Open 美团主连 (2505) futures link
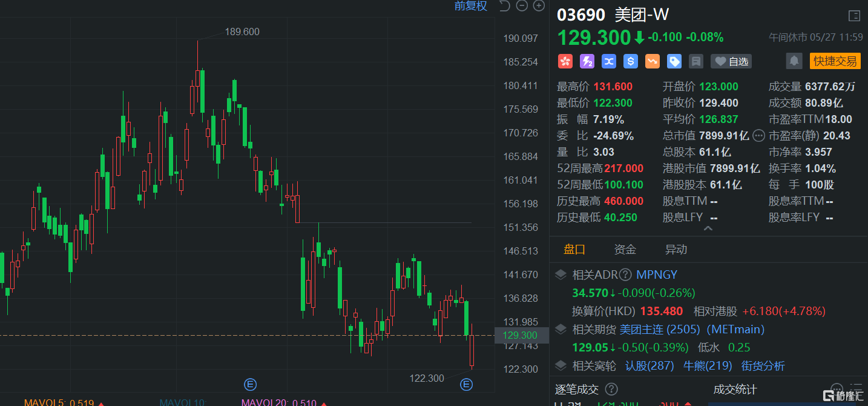 pyautogui.click(x=692, y=329)
